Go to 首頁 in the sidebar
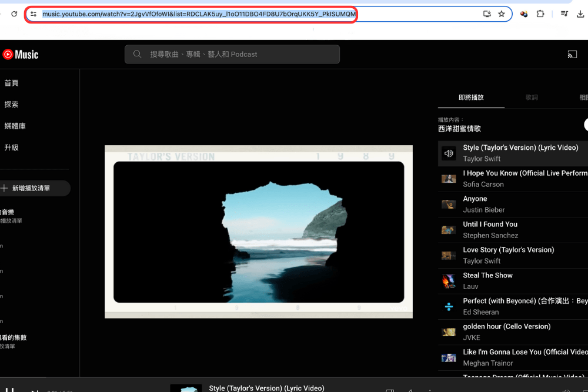Screen dimensions: 588x392 (11, 83)
